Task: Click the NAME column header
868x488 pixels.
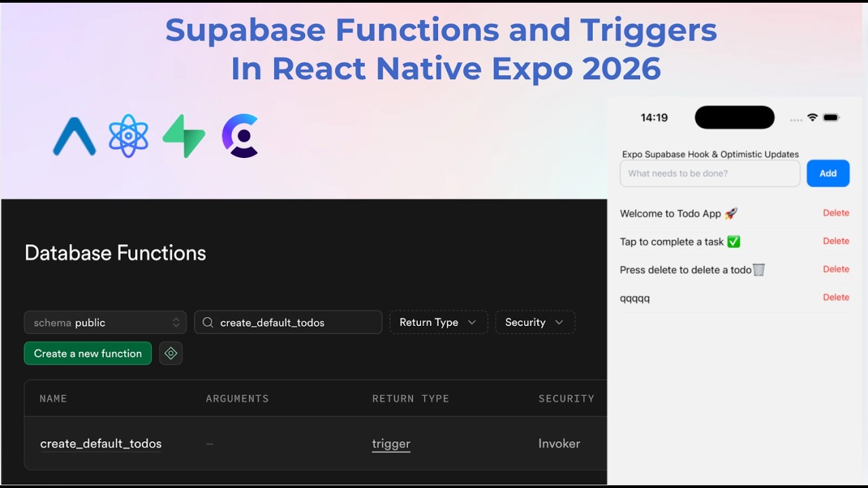Action: 53,399
